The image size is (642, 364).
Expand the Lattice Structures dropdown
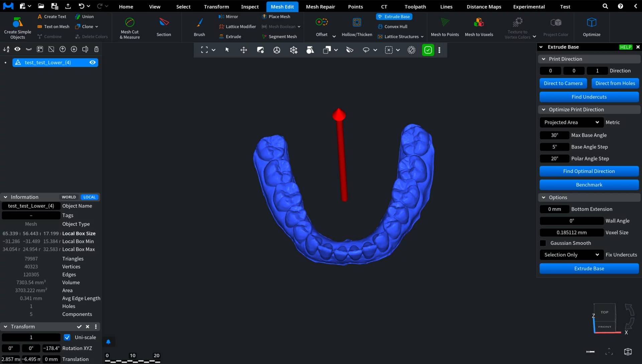422,36
